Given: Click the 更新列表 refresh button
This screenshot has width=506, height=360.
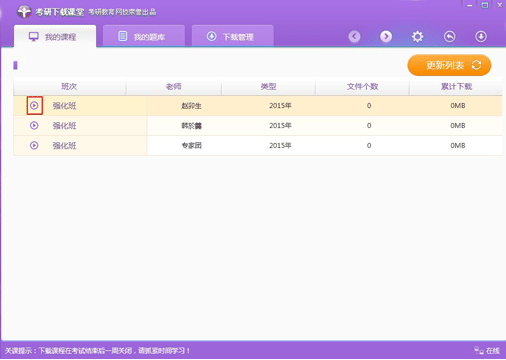Looking at the screenshot, I should [x=449, y=65].
